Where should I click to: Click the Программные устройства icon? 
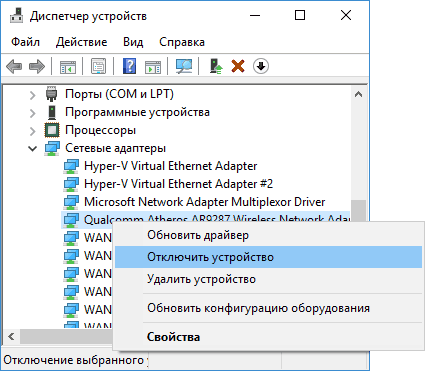click(52, 112)
